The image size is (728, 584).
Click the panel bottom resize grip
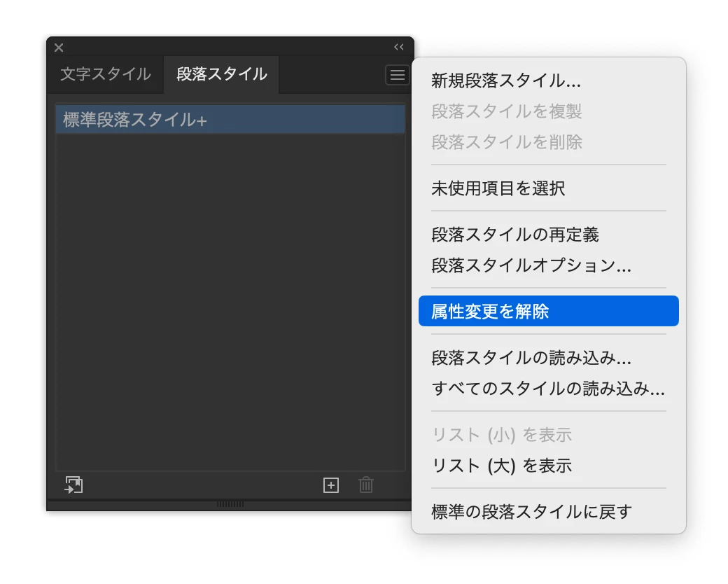tap(230, 504)
